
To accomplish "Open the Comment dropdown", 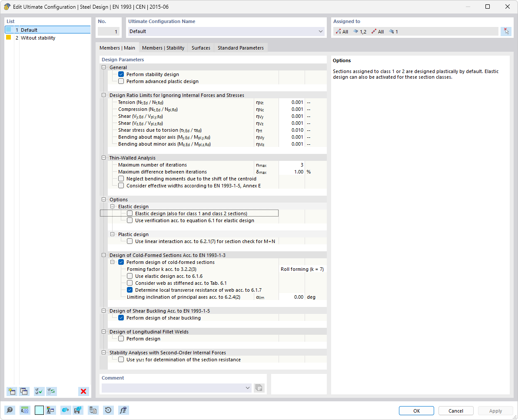I will pyautogui.click(x=247, y=387).
